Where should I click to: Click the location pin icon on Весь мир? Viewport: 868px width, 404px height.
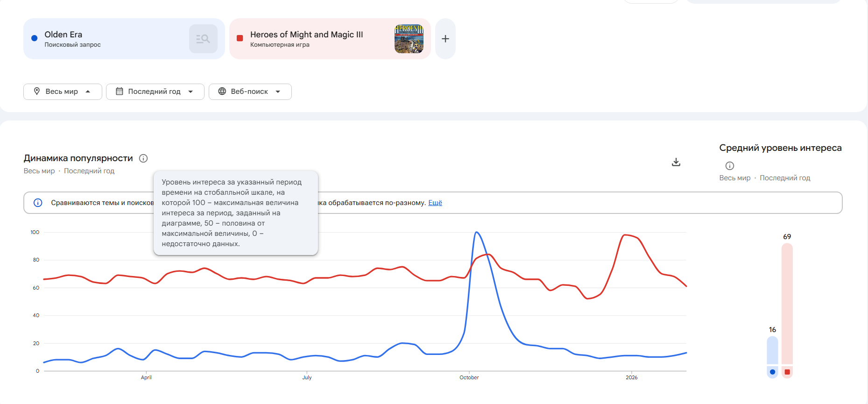(x=37, y=92)
